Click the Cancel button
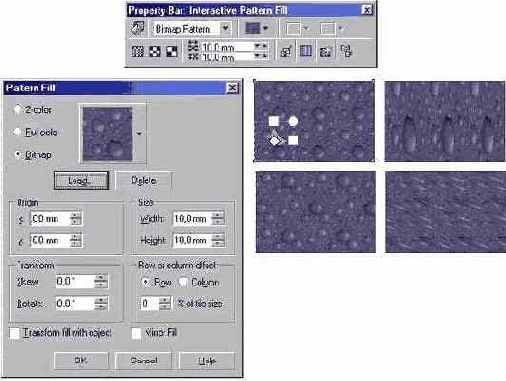Image resolution: width=506 pixels, height=381 pixels. click(143, 360)
